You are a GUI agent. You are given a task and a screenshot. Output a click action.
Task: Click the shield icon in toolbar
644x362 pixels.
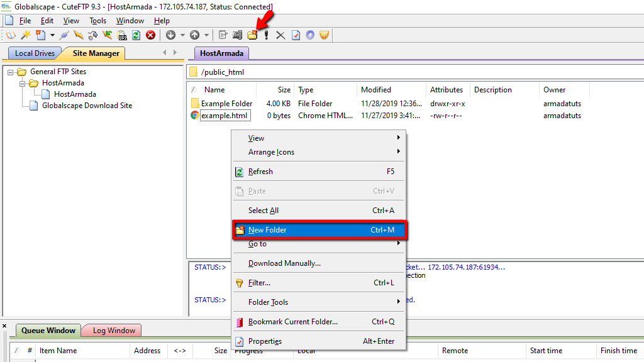pos(325,35)
